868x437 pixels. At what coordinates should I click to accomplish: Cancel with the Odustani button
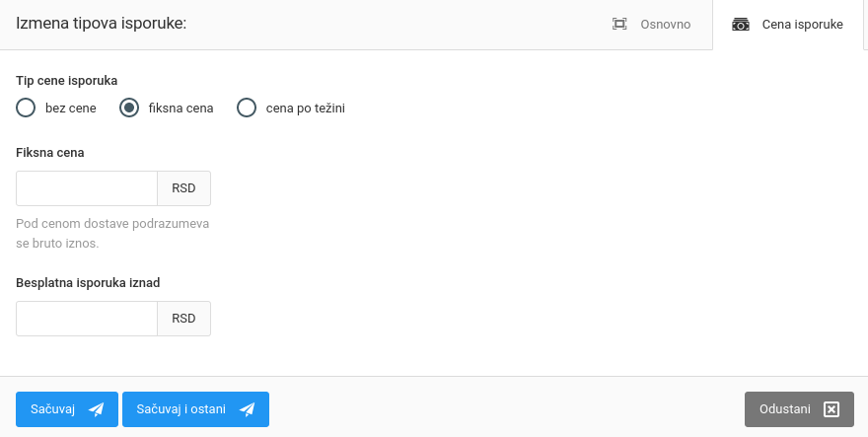coord(799,409)
